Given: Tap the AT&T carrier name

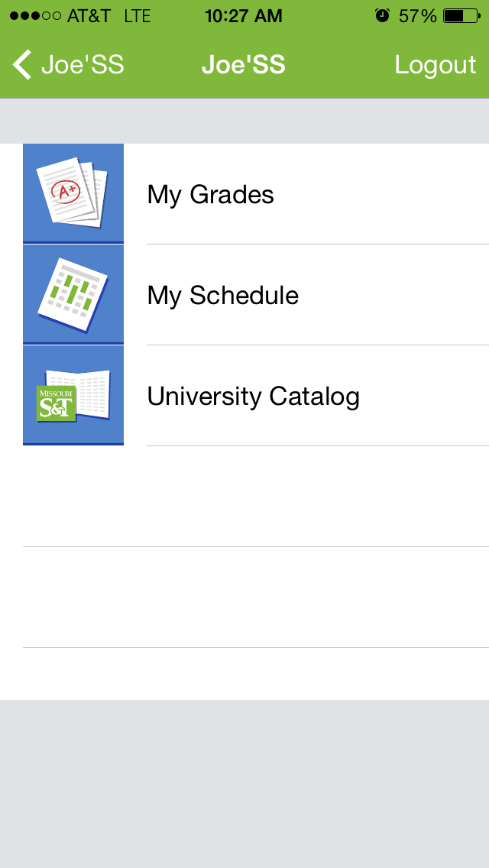Looking at the screenshot, I should [x=89, y=16].
